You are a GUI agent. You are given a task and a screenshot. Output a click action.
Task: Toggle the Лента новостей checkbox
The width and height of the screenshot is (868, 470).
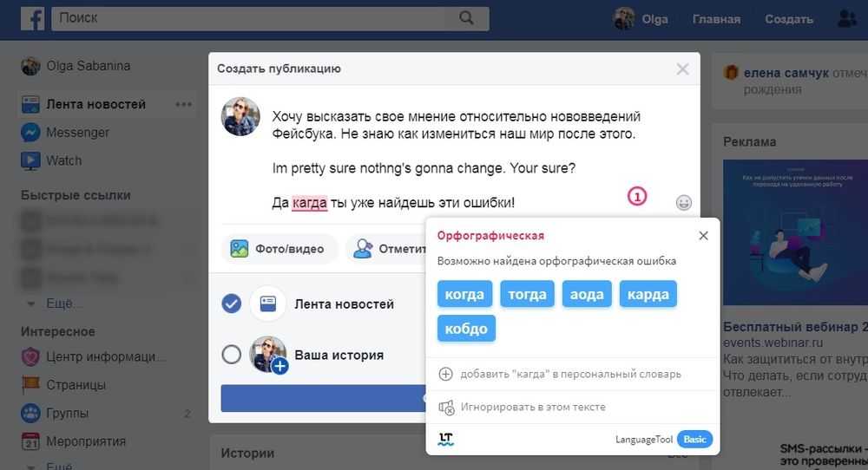tap(232, 304)
